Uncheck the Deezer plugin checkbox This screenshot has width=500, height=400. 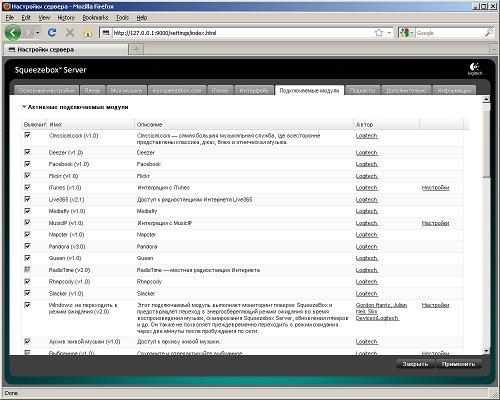(27, 152)
